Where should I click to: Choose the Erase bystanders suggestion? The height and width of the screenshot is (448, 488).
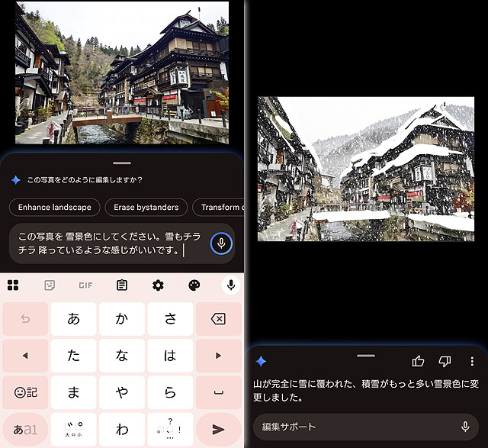tap(146, 207)
